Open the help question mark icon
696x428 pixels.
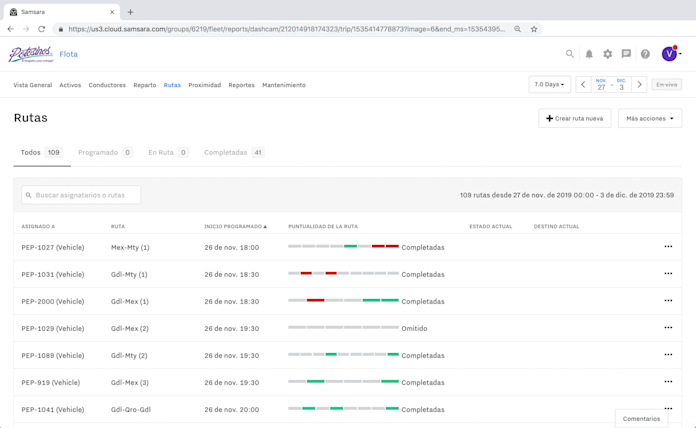point(645,54)
